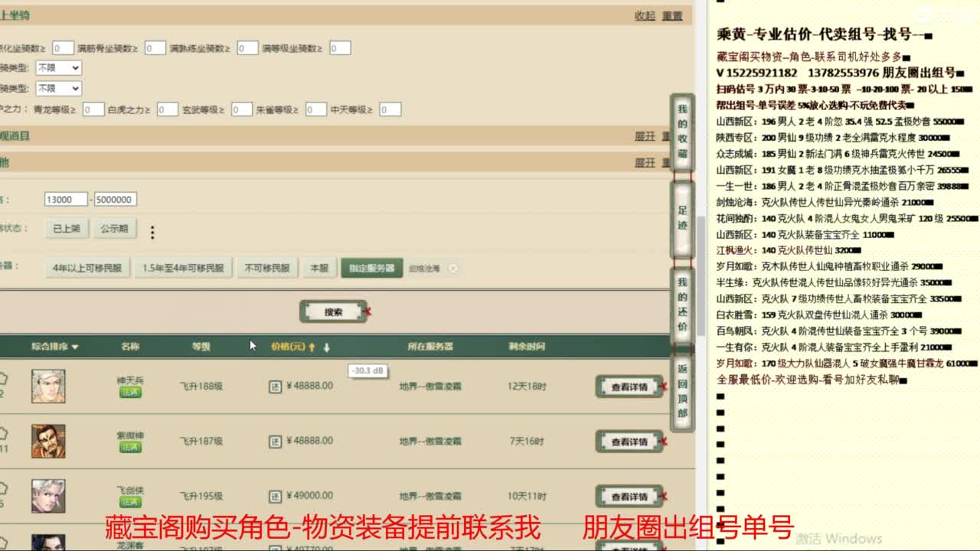Open 查看详情 for the 飞剑侠 row
This screenshot has width=980, height=551.
coord(629,497)
